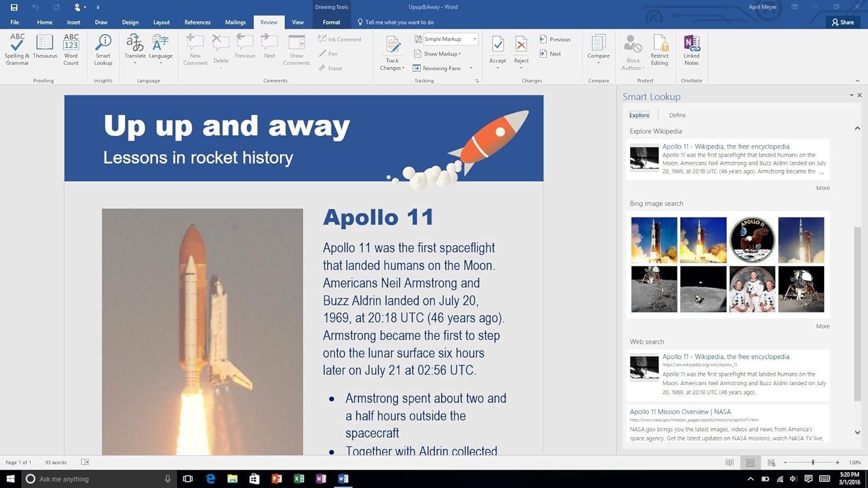The height and width of the screenshot is (488, 868).
Task: Open Spelling & Grammar check
Action: click(17, 49)
